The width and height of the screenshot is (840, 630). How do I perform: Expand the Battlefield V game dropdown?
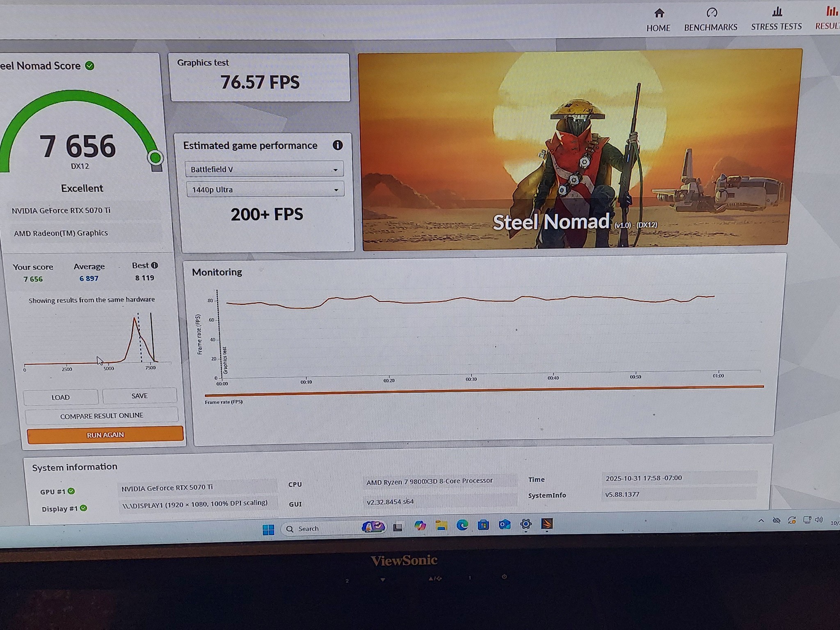pos(264,169)
